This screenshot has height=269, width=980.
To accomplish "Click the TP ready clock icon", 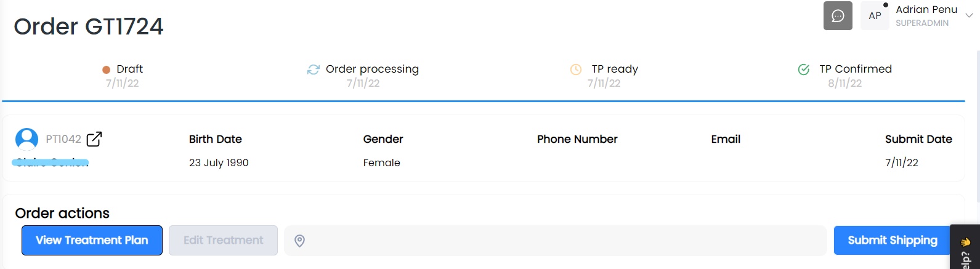I will coord(576,70).
